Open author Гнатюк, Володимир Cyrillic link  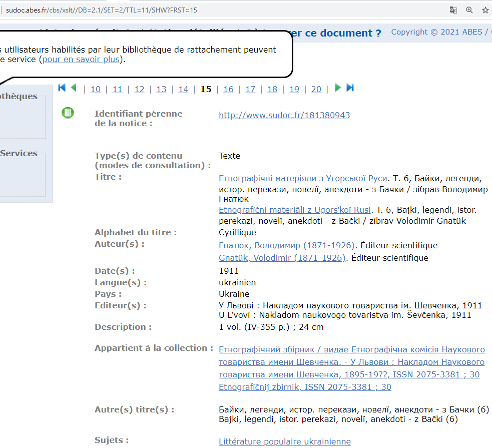pyautogui.click(x=287, y=245)
